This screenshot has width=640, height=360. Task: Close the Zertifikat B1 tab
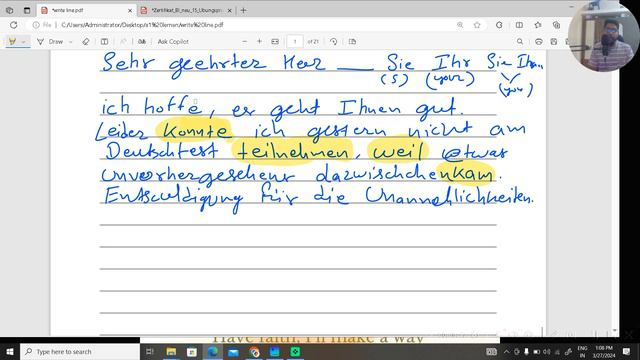pyautogui.click(x=230, y=11)
